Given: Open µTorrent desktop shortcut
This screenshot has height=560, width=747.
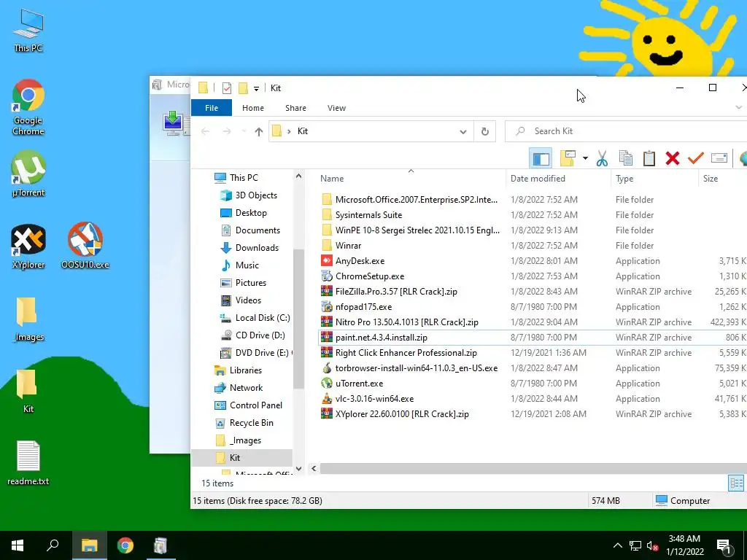Looking at the screenshot, I should point(28,174).
